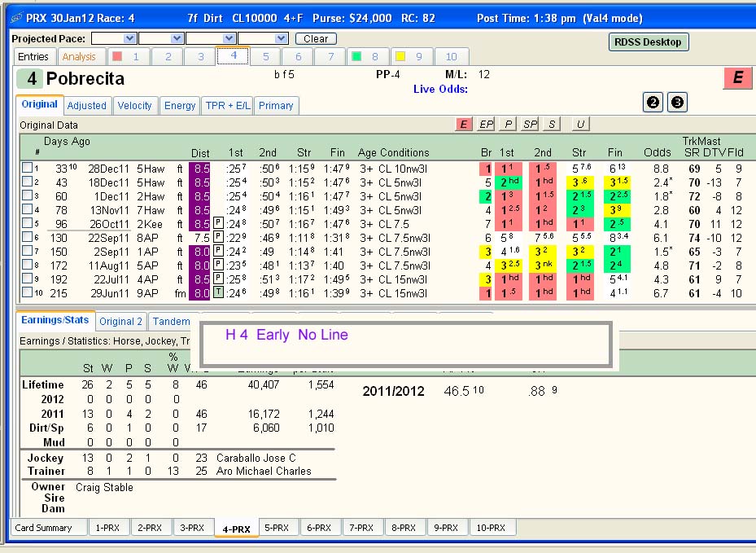
Task: Select horse tab 5
Action: pyautogui.click(x=265, y=56)
